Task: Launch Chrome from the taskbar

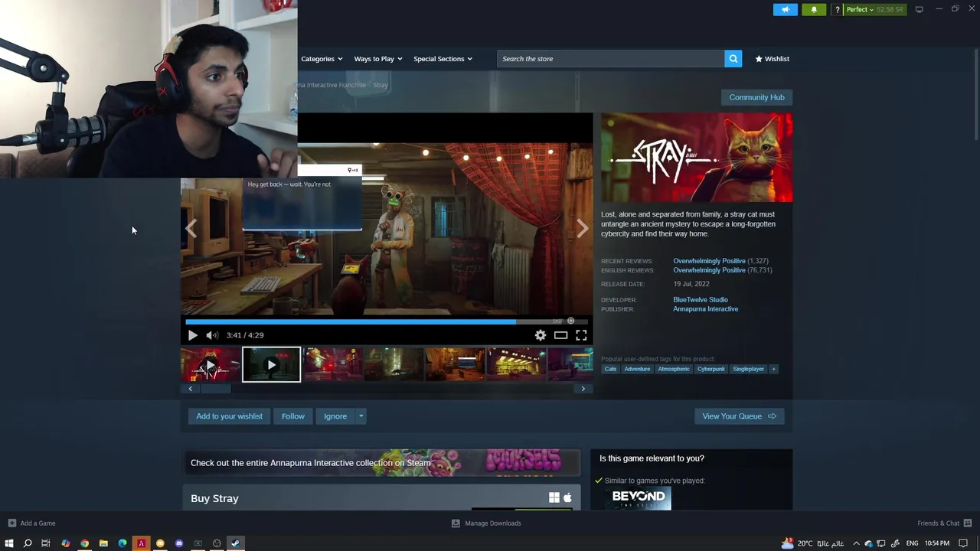Action: coord(84,543)
